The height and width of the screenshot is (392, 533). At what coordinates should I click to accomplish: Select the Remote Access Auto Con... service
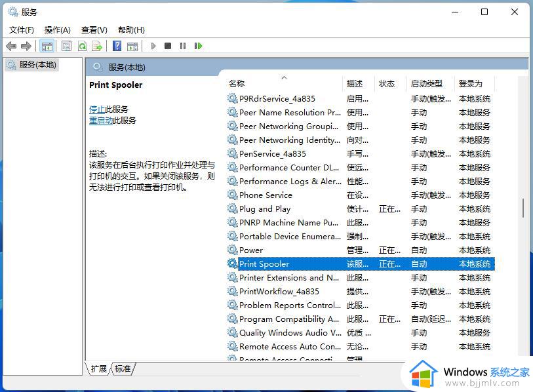[x=290, y=347]
